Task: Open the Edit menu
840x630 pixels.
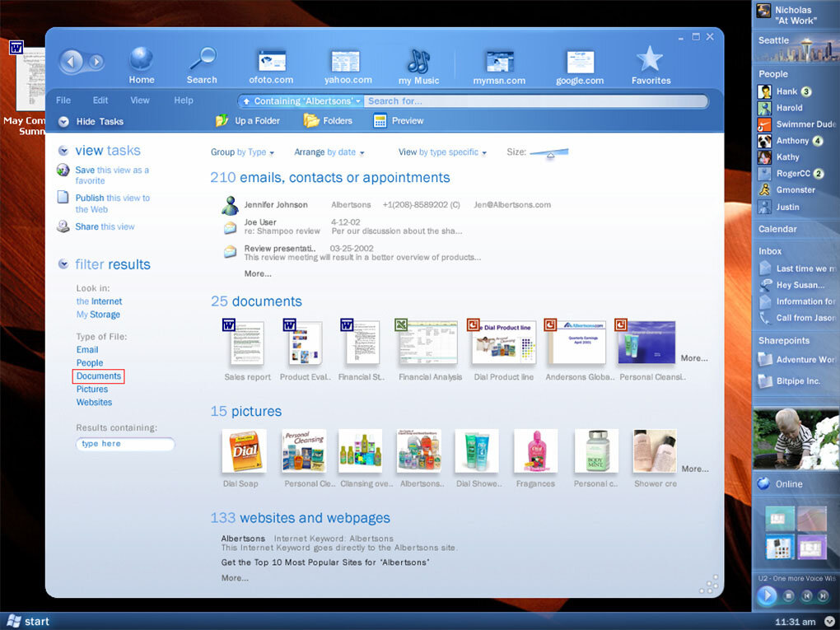Action: click(100, 100)
